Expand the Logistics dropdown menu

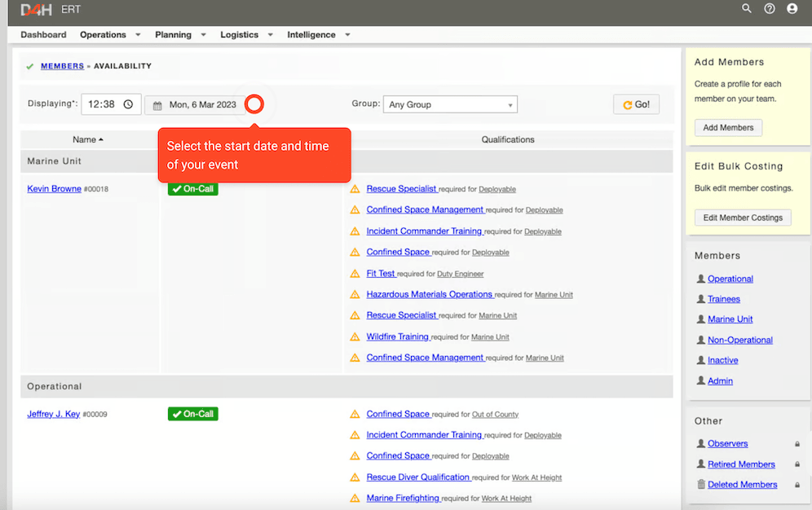pos(246,34)
